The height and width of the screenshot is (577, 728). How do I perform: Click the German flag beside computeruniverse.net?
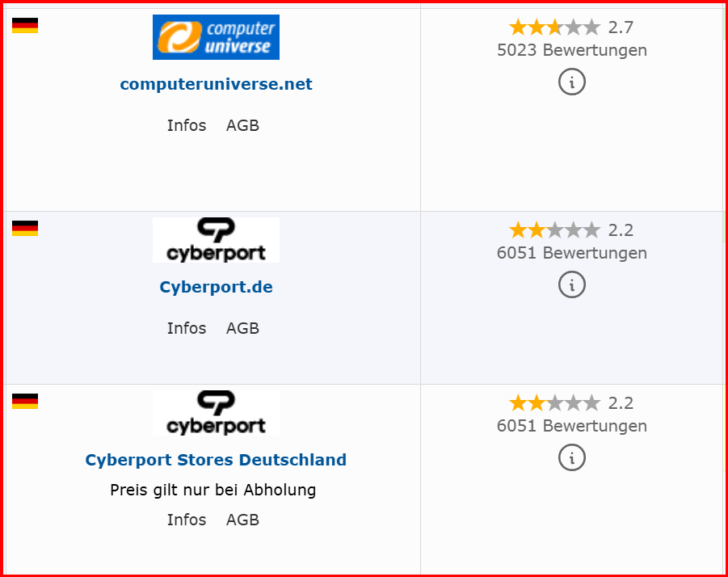(25, 26)
